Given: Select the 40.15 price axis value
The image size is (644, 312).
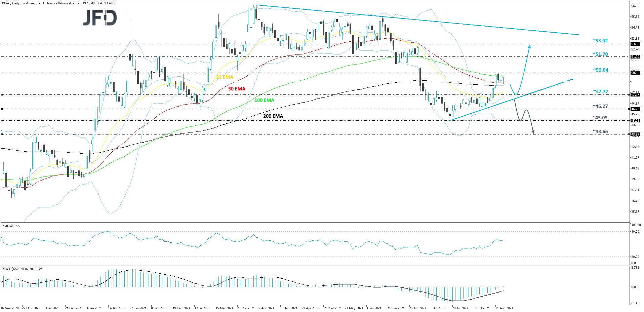Looking at the screenshot, I should pos(635,168).
